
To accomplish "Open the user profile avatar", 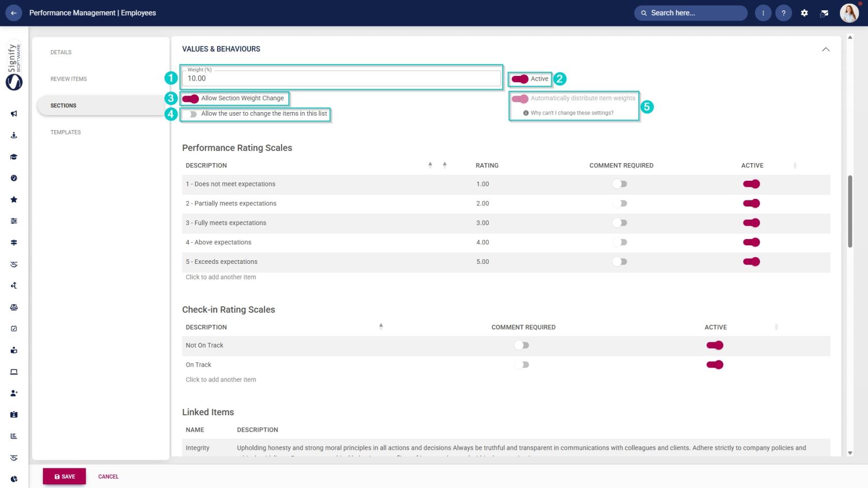I will click(849, 13).
